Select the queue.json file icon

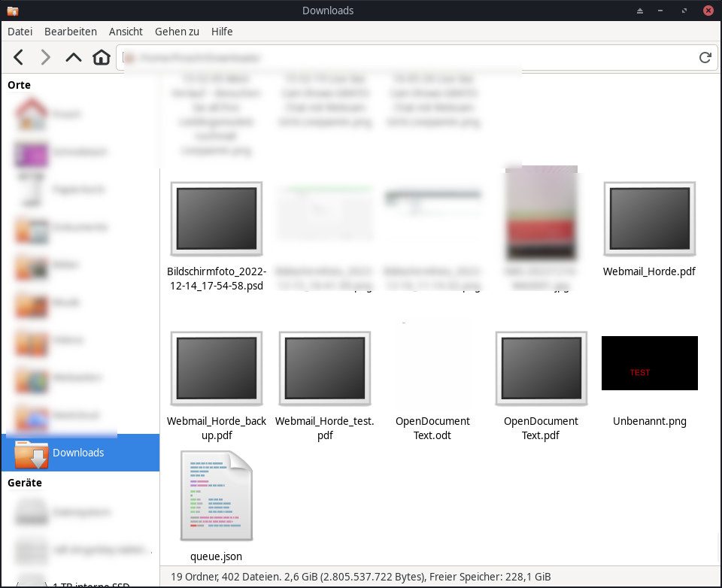tap(216, 496)
